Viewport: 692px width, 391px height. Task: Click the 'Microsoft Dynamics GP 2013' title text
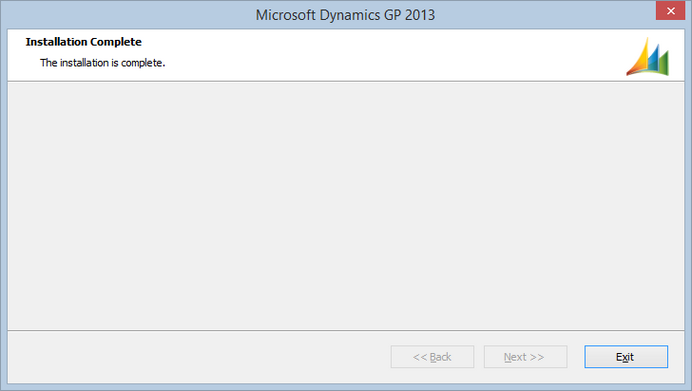click(345, 15)
